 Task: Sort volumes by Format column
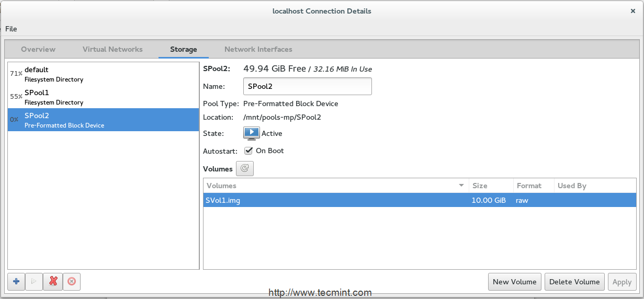(533, 186)
